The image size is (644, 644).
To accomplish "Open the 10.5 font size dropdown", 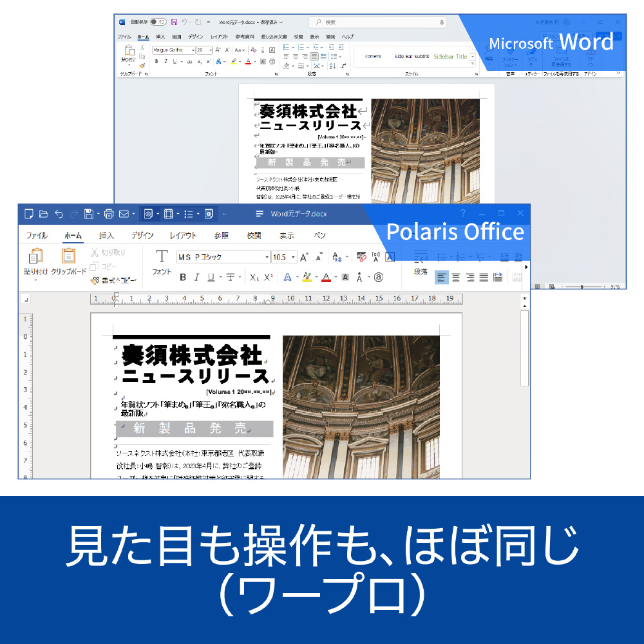I will 294,257.
